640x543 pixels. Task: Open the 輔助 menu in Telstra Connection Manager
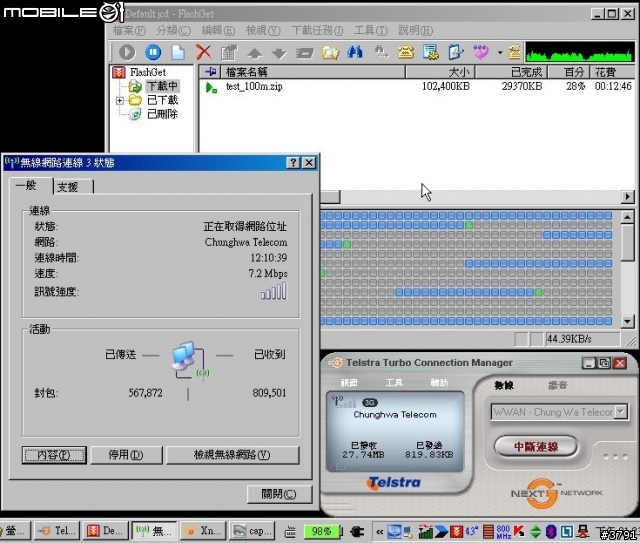[439, 383]
